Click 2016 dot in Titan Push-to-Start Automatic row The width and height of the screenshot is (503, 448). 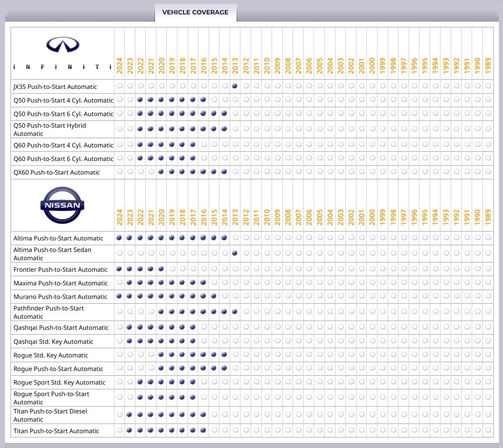(203, 430)
